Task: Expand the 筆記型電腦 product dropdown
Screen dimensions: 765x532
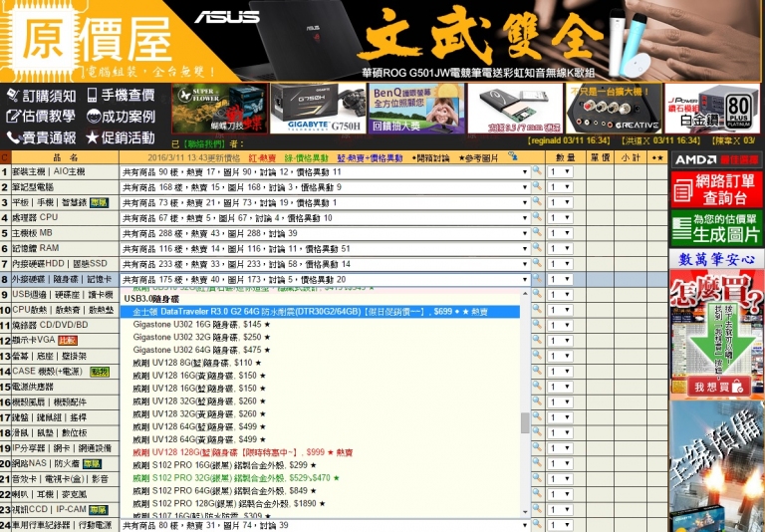Action: (x=325, y=187)
